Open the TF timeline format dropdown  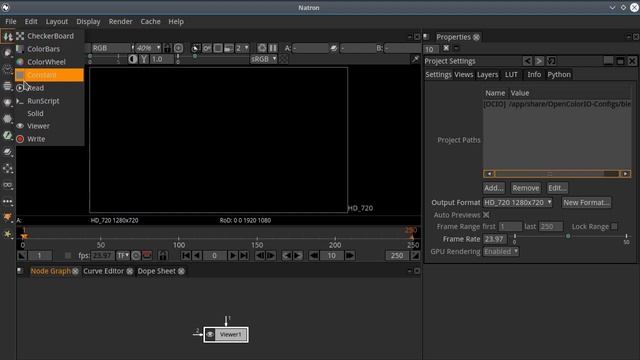(x=122, y=256)
